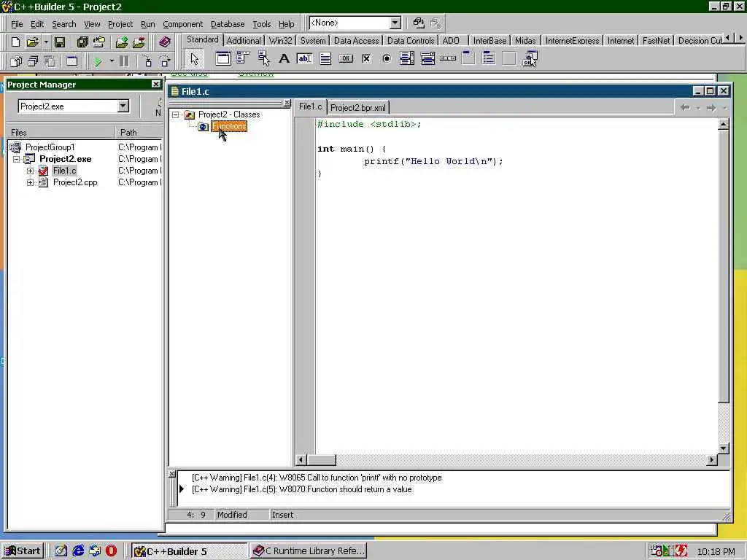Select the arrow pointer palette tool
Image resolution: width=747 pixels, height=560 pixels.
click(x=194, y=59)
